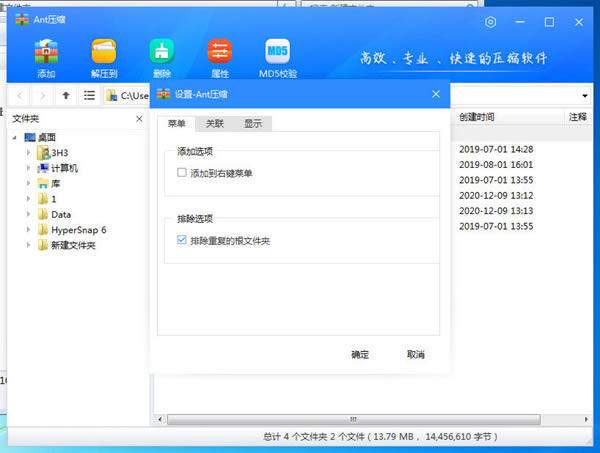Expand the 计算机 tree node

[x=29, y=169]
